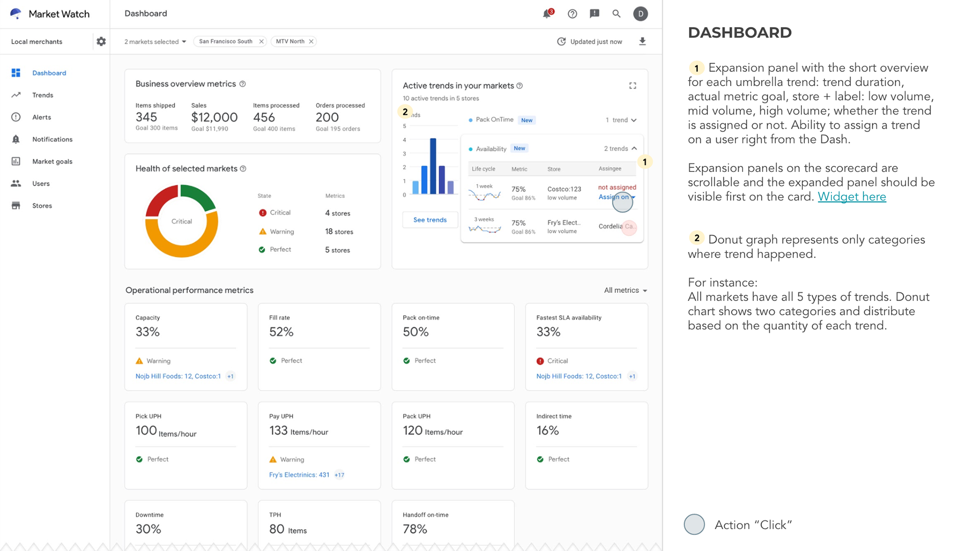Open Stores in the sidebar

tap(42, 206)
